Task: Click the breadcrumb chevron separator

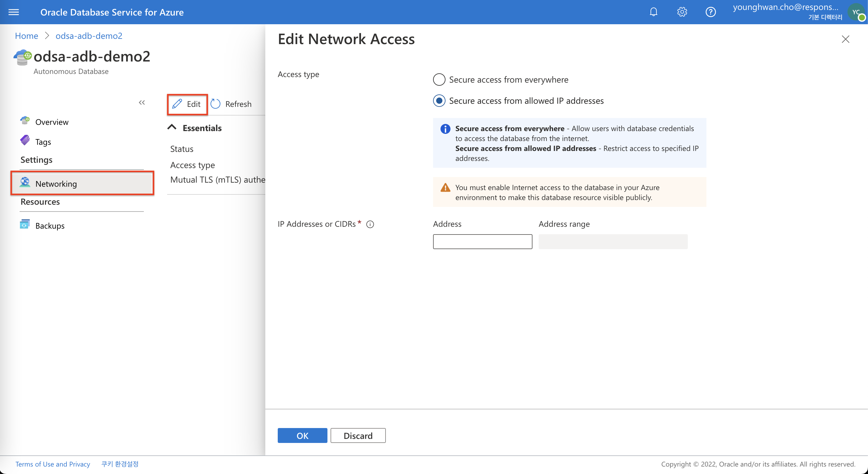Action: tap(47, 36)
